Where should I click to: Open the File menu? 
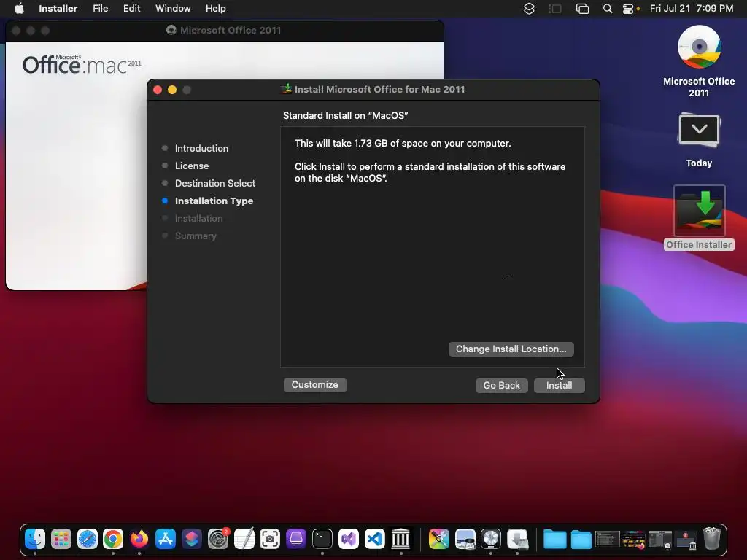[100, 9]
